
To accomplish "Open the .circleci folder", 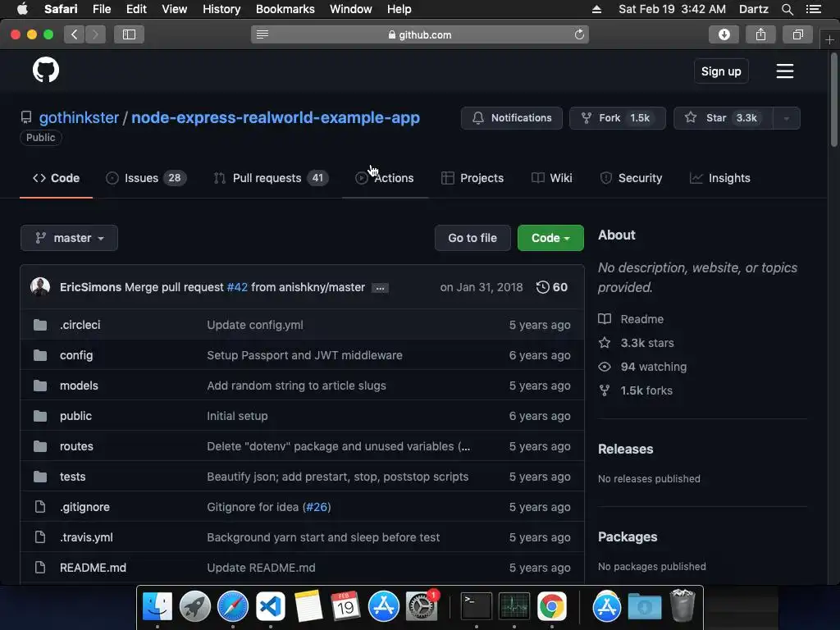I will 80,325.
